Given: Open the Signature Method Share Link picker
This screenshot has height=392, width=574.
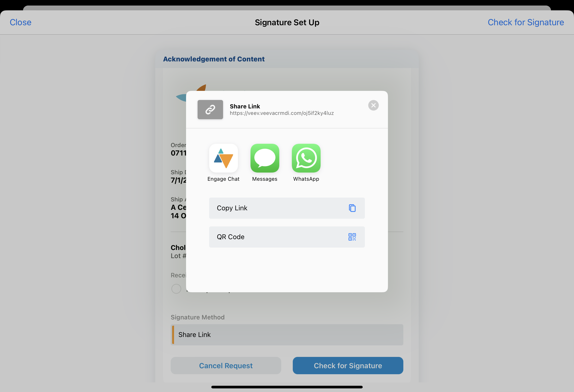Looking at the screenshot, I should click(x=287, y=335).
